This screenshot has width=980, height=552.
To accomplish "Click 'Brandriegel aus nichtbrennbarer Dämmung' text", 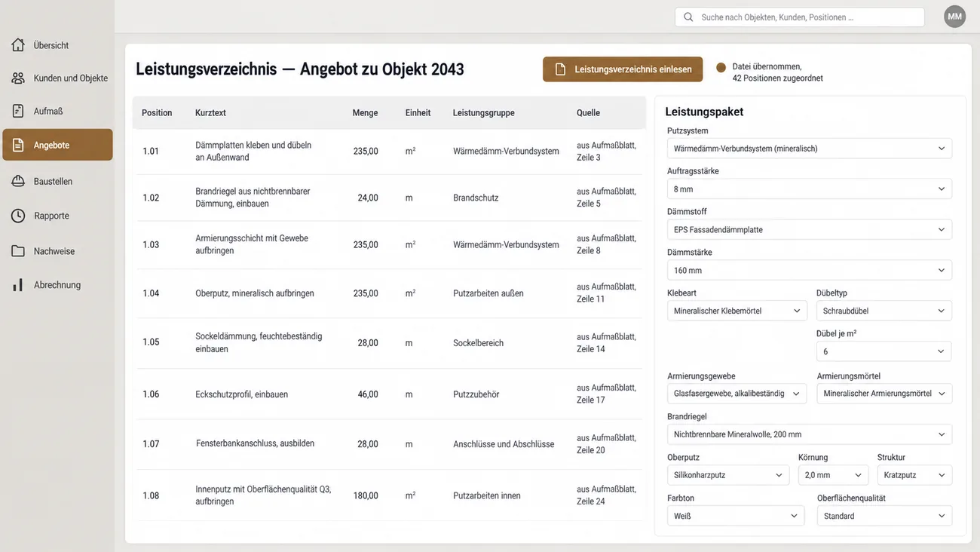I will 253,198.
